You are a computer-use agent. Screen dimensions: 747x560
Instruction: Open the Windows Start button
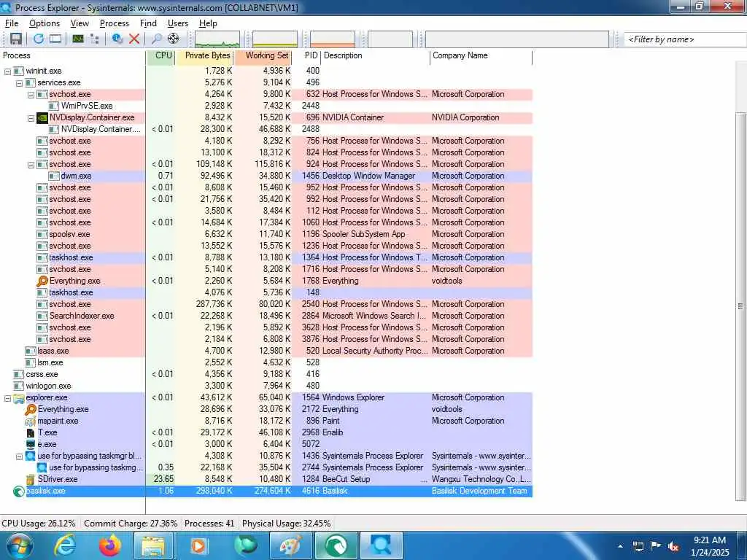click(x=19, y=545)
